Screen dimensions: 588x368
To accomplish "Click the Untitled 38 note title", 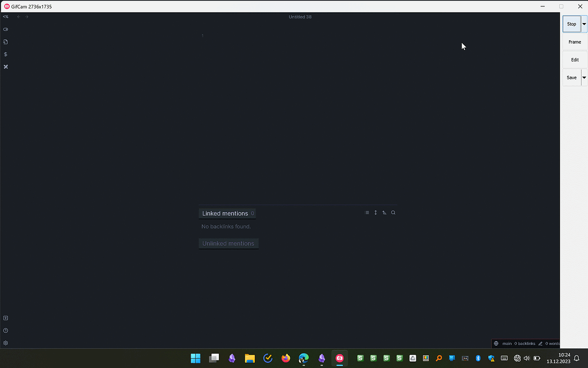I will (x=300, y=17).
